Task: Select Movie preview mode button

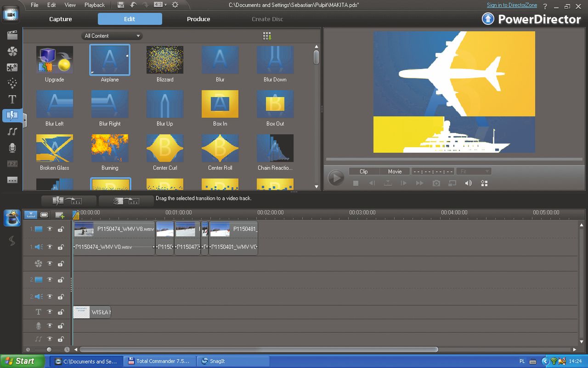Action: click(395, 171)
